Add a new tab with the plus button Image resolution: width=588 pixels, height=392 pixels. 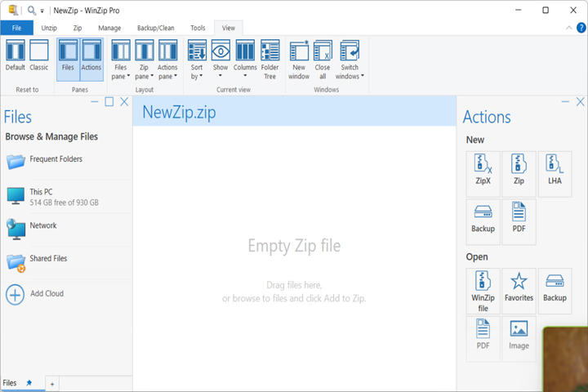(52, 384)
